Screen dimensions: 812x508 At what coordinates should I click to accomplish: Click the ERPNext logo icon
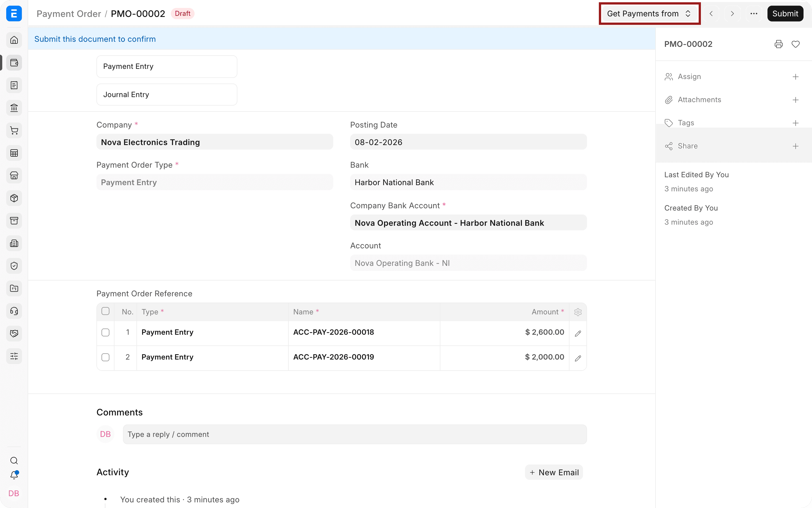click(x=14, y=14)
